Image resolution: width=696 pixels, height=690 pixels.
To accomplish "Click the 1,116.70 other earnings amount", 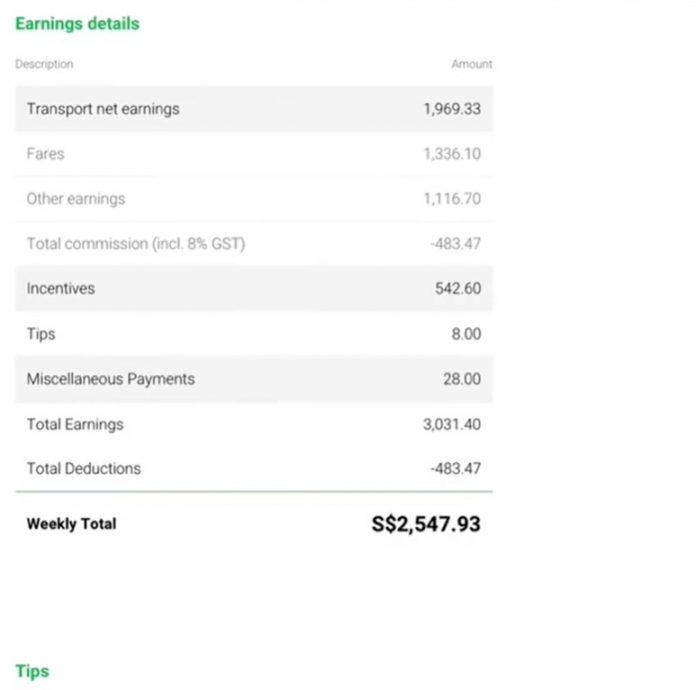I will (x=452, y=199).
